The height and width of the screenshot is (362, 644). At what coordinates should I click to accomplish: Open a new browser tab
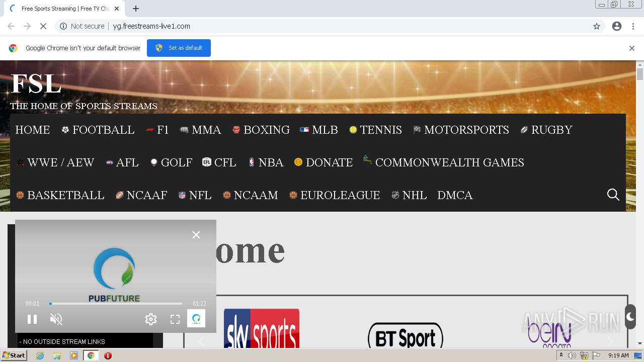click(x=136, y=9)
